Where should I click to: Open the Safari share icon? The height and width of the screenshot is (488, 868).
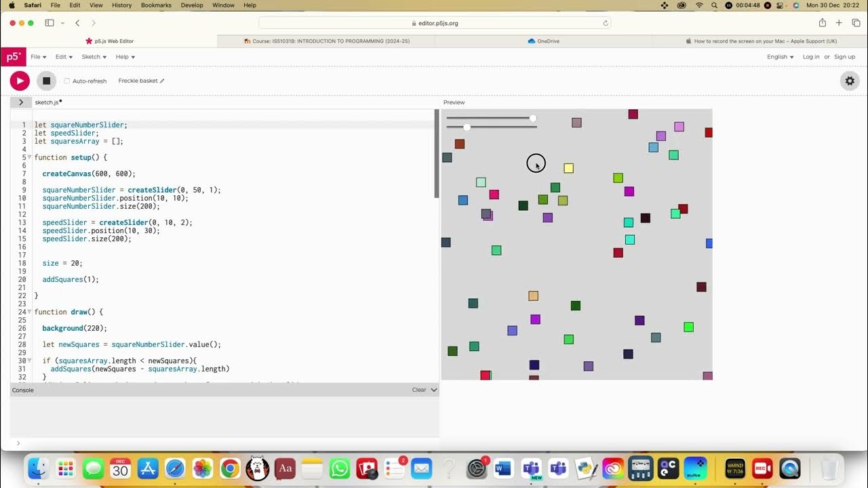[823, 23]
